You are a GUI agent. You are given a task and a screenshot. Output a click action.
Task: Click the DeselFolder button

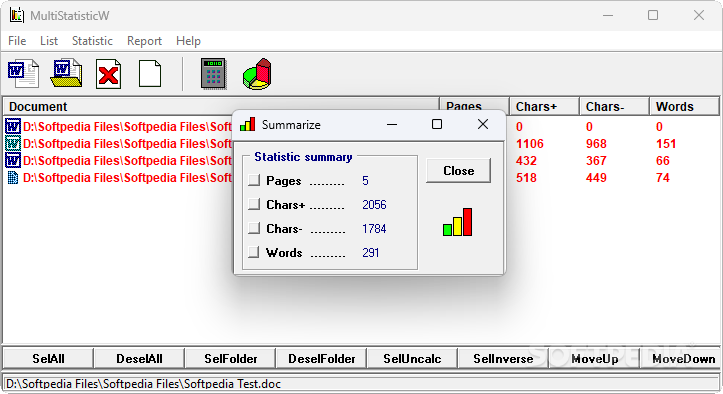click(x=321, y=358)
